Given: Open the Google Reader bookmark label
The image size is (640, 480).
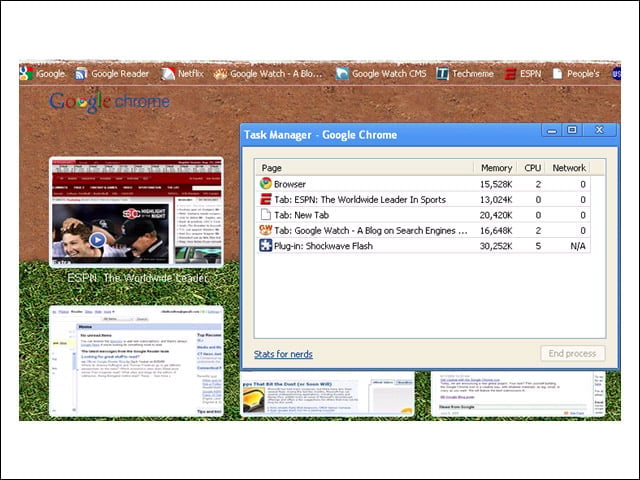Looking at the screenshot, I should (x=120, y=74).
